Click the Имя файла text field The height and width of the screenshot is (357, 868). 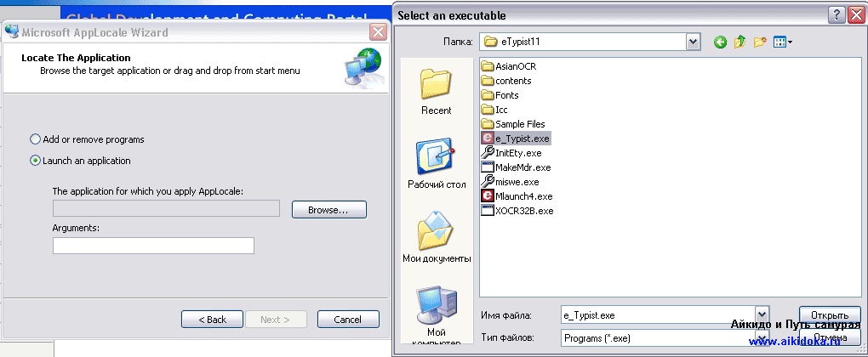[658, 315]
